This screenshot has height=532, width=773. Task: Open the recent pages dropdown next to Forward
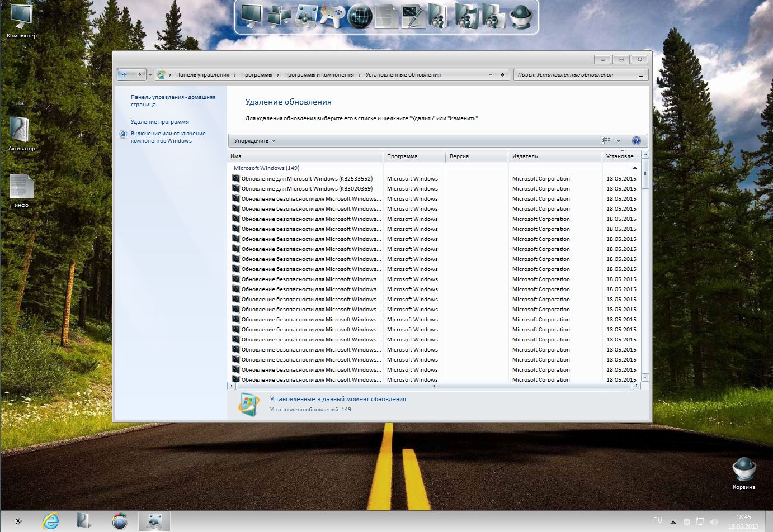150,75
